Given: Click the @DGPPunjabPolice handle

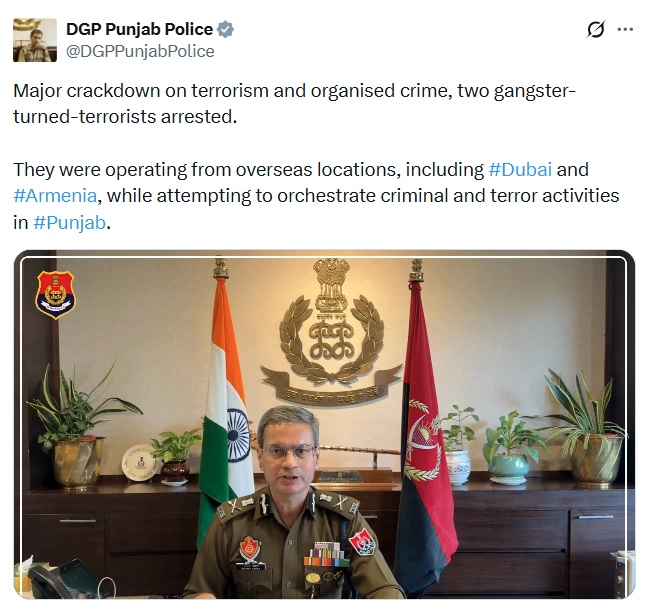Looking at the screenshot, I should point(140,52).
